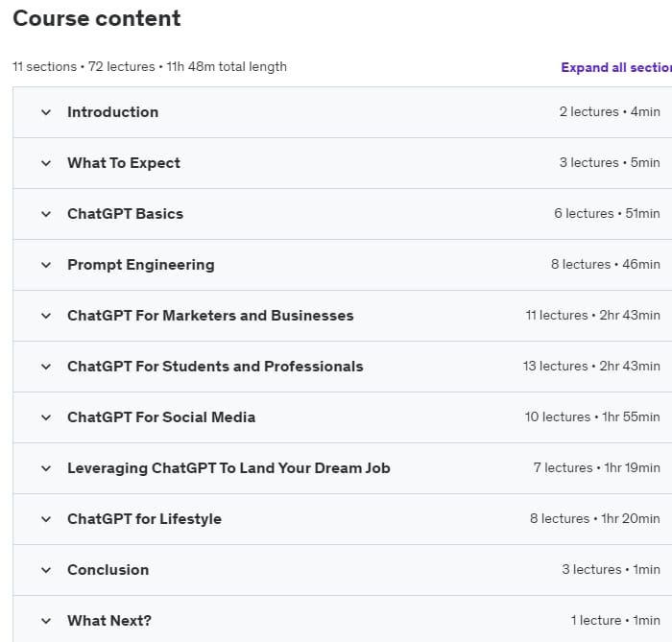Open ChatGPT For Students and Professionals title
Viewport: 672px width, 642px height.
[x=215, y=367]
